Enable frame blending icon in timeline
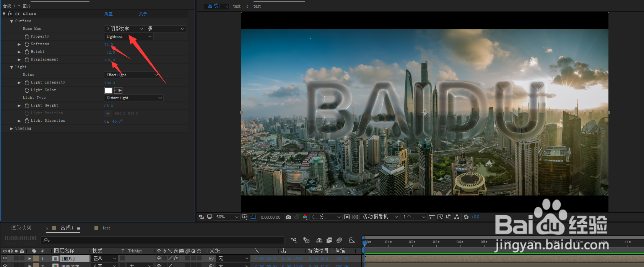Viewport: 644px width, 267px height. pos(329,240)
